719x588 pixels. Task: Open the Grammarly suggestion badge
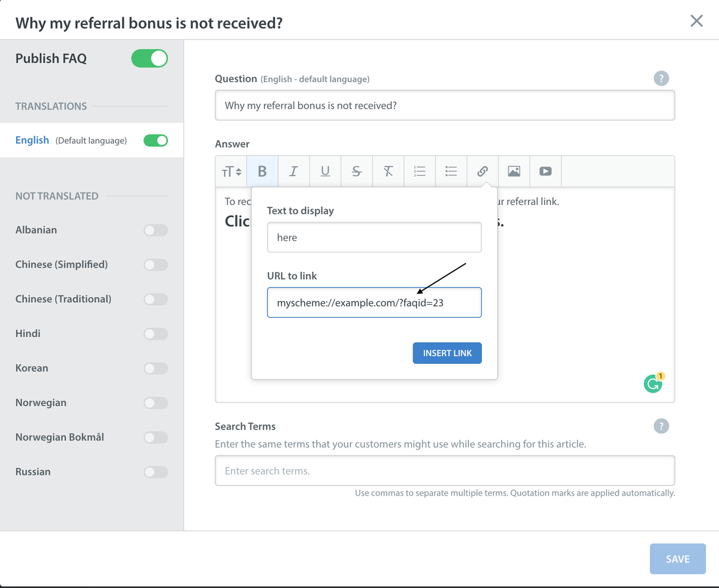653,383
